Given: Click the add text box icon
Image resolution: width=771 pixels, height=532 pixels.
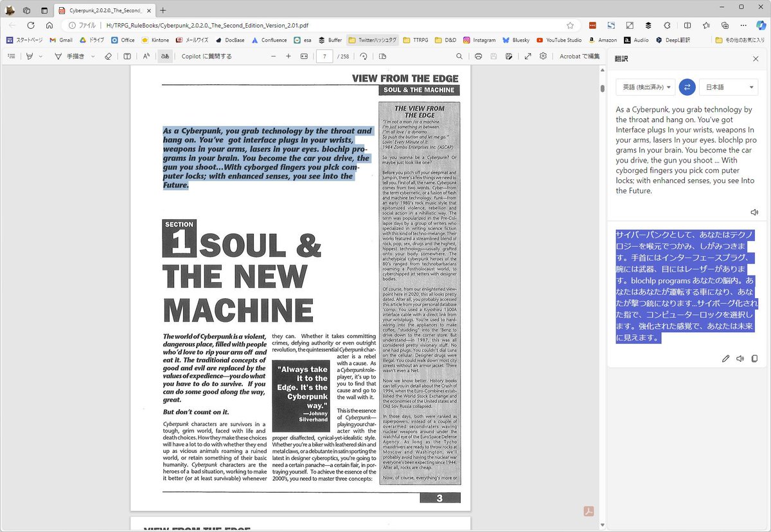Looking at the screenshot, I should 127,57.
